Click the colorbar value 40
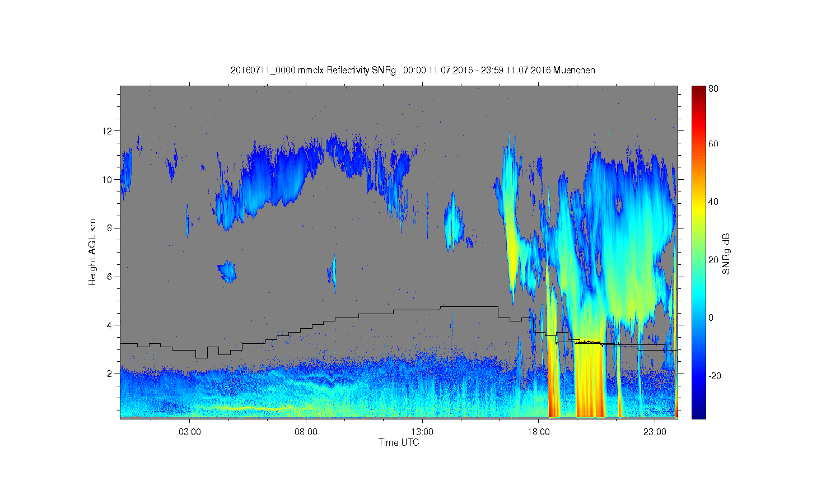This screenshot has height=504, width=840. click(713, 202)
